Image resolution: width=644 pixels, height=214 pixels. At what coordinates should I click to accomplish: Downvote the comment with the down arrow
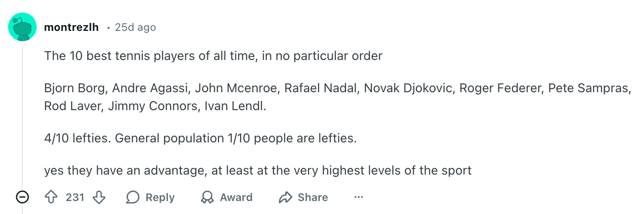coord(99,197)
